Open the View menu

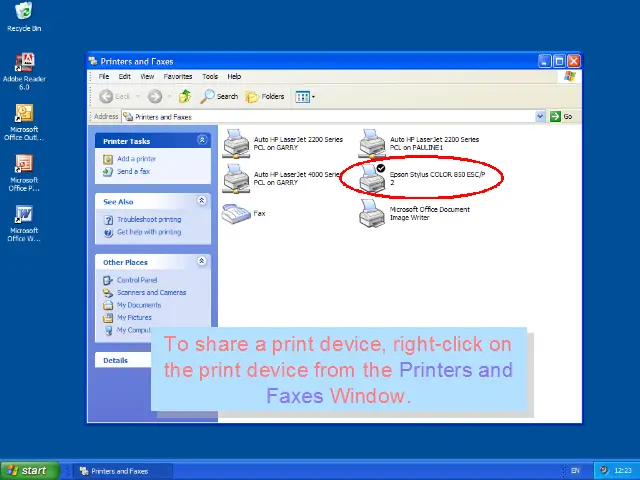tap(147, 76)
